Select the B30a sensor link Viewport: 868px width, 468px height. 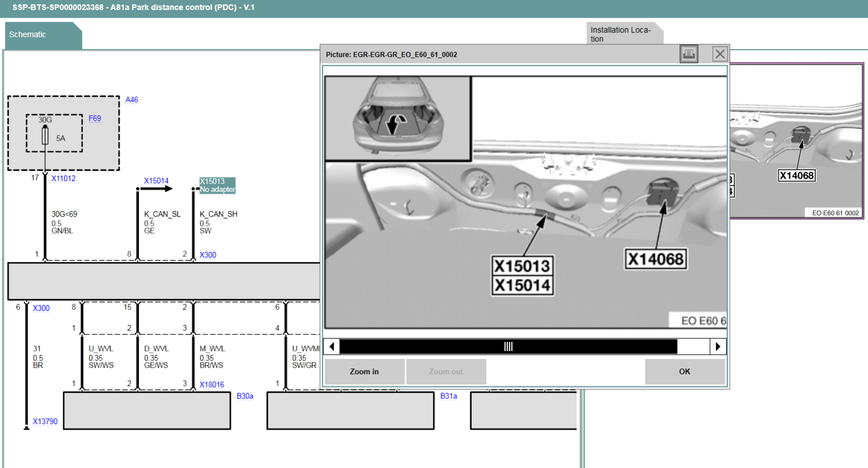[245, 396]
